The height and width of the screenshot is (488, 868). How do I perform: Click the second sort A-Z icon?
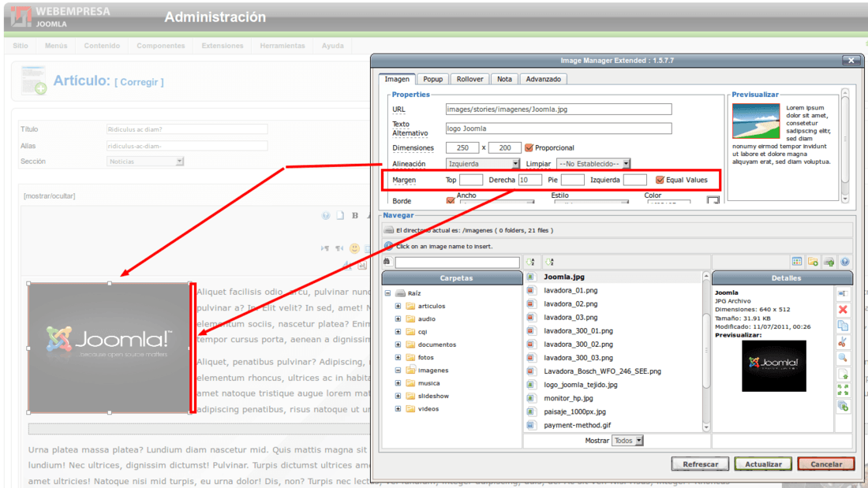pyautogui.click(x=549, y=262)
